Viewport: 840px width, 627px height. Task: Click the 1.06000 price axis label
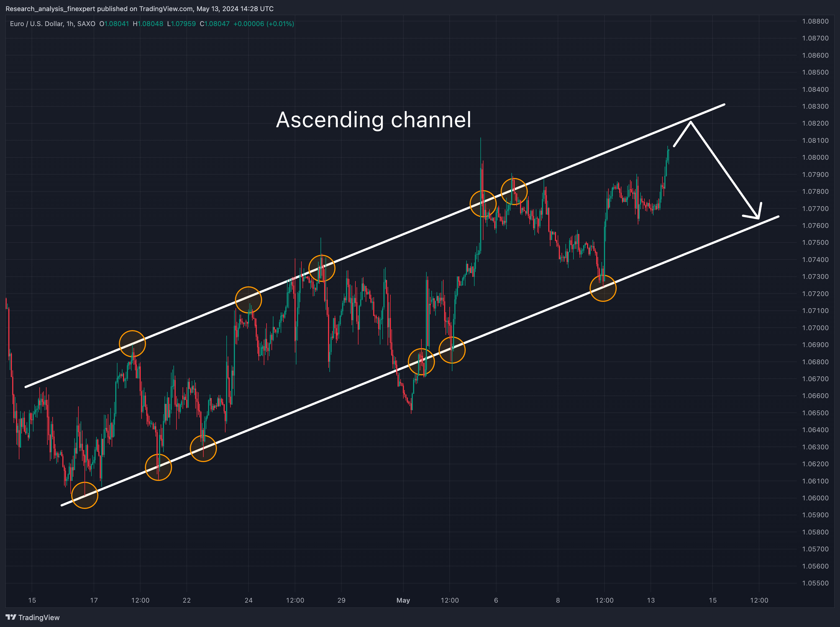tap(815, 498)
